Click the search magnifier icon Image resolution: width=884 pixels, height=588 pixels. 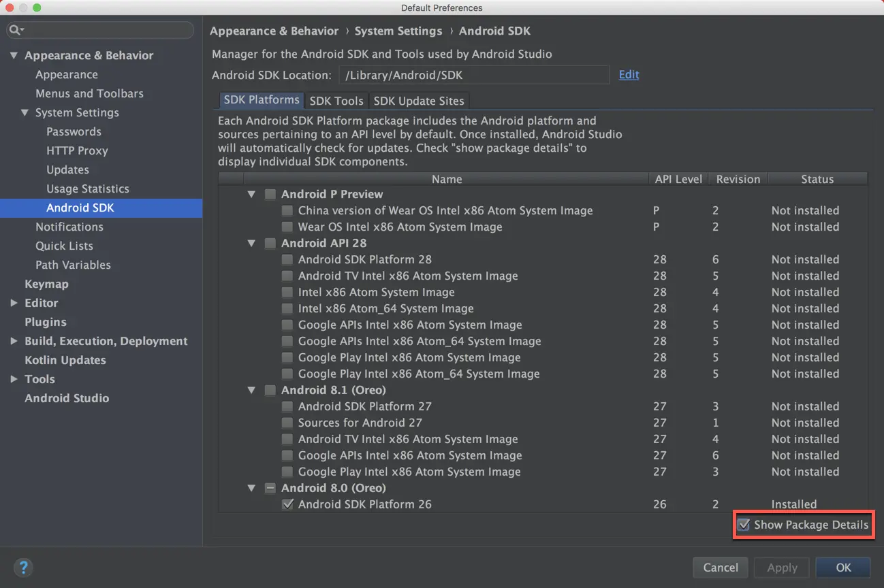pos(16,30)
